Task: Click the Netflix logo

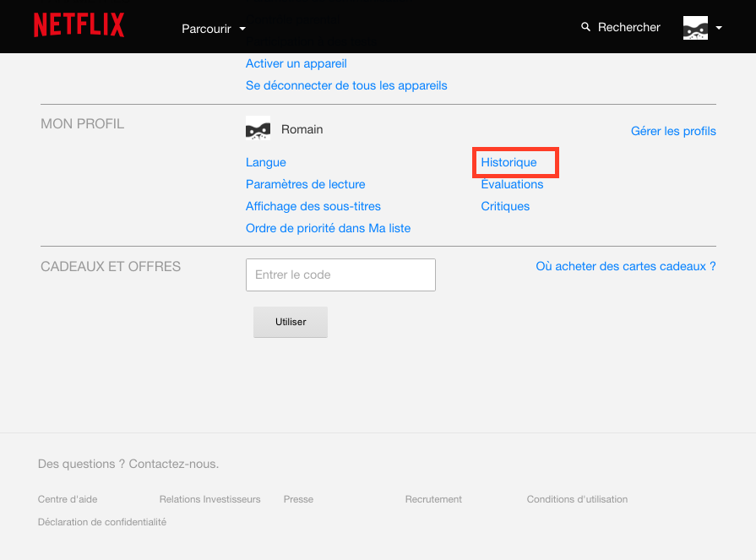Action: (x=79, y=25)
